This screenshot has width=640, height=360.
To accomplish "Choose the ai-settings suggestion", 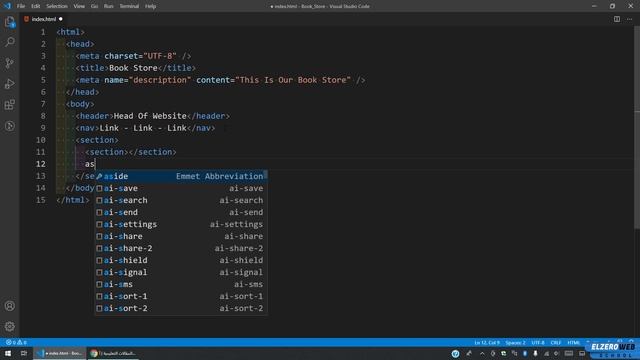I will [181, 224].
